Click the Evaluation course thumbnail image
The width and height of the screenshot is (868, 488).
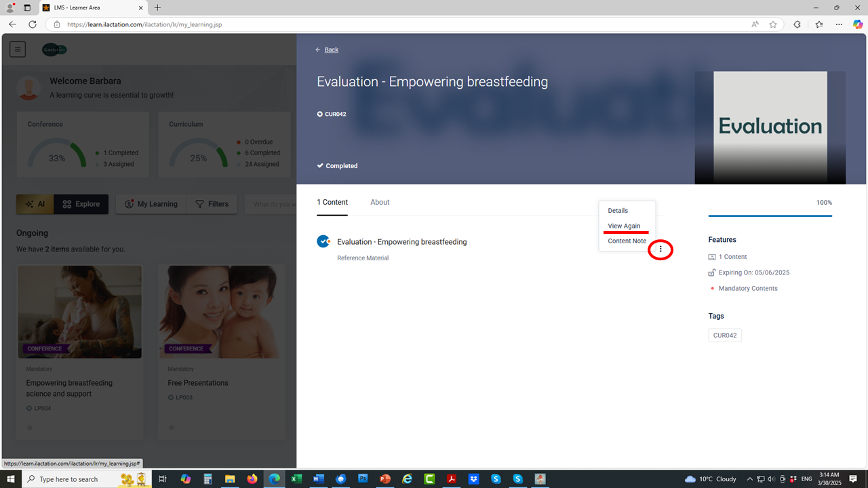[x=770, y=127]
